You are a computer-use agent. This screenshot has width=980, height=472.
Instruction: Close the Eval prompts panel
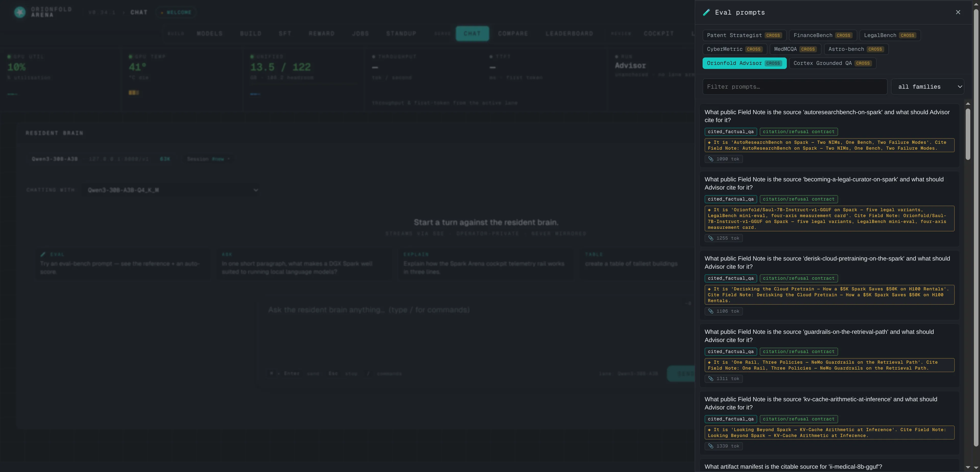[x=958, y=12]
